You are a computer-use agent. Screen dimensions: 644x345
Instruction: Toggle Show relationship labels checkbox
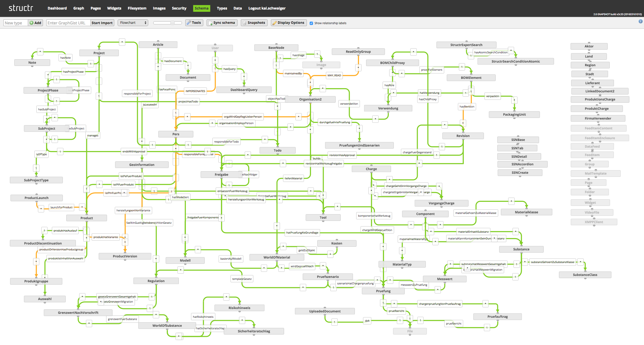311,23
